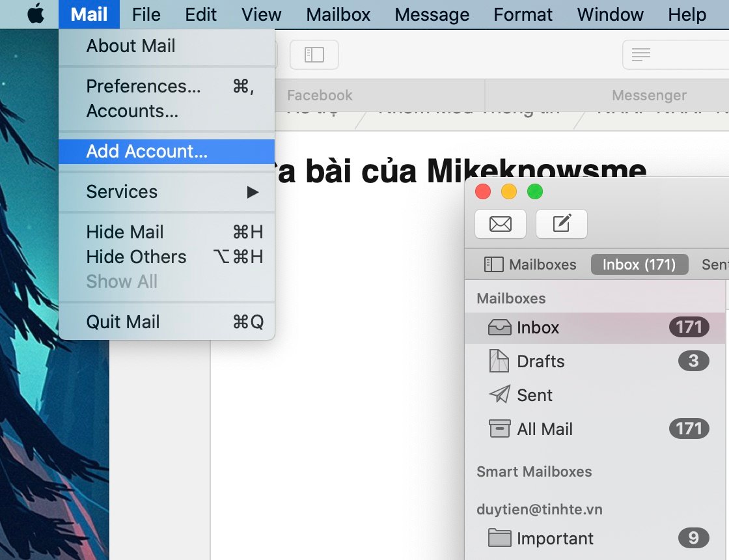Open the Mailbox menu
The height and width of the screenshot is (560, 729).
tap(338, 14)
